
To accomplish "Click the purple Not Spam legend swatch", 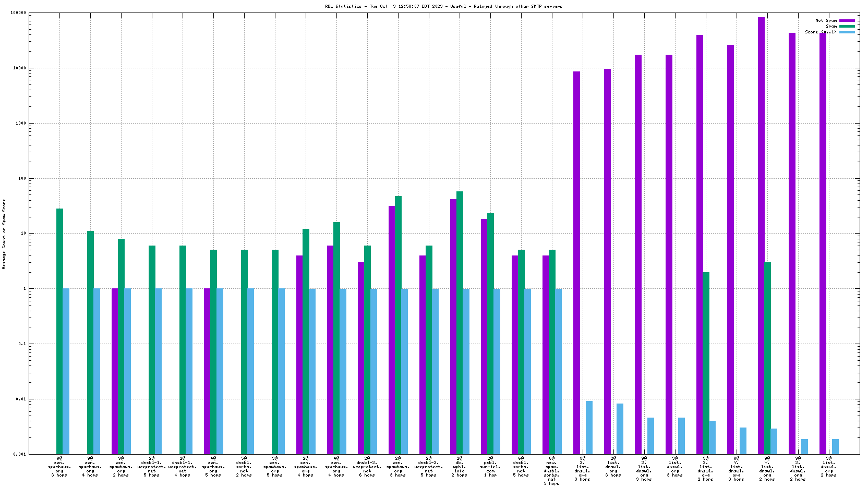I will pos(847,20).
